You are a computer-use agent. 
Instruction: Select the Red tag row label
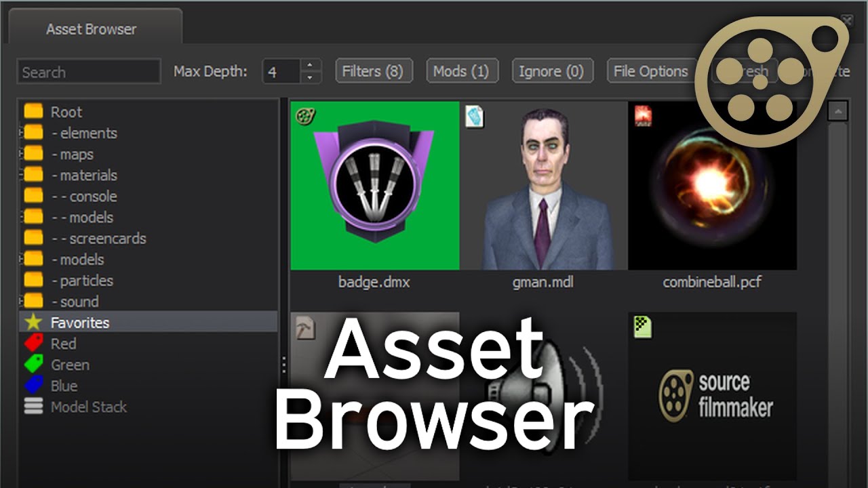[64, 344]
